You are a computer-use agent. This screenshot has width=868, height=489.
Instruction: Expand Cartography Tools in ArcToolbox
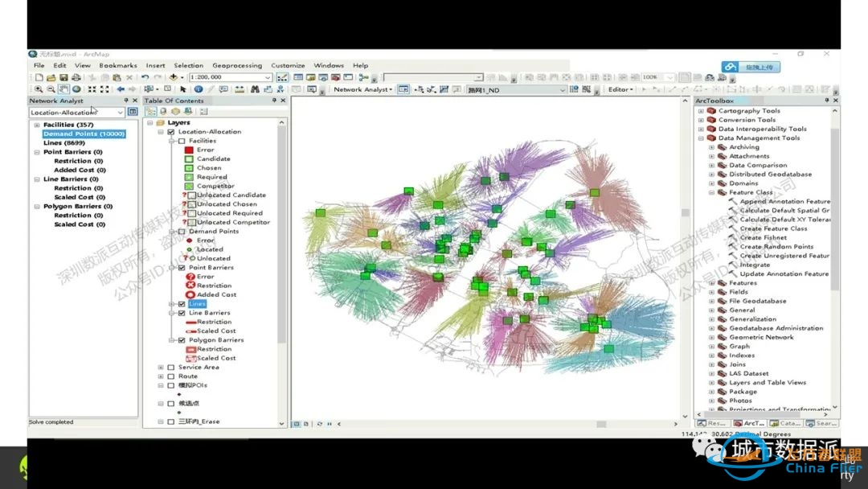[x=701, y=111]
